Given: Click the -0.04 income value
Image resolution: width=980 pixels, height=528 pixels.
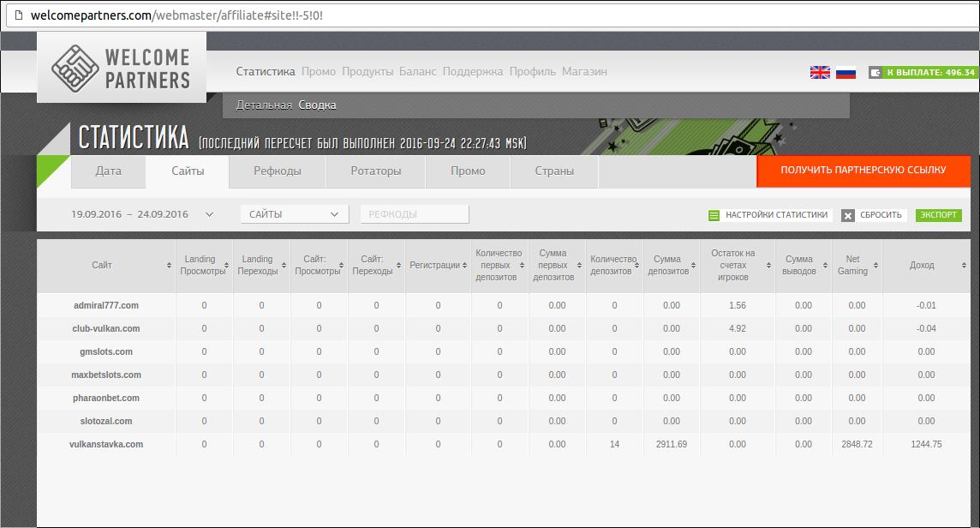Looking at the screenshot, I should click(x=926, y=328).
